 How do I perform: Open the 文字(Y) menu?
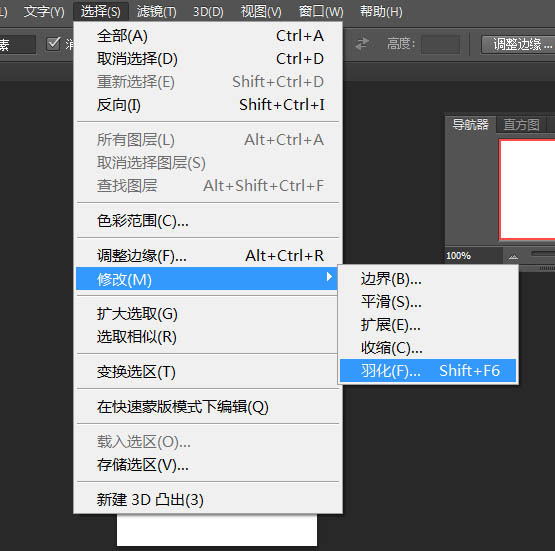[x=44, y=12]
